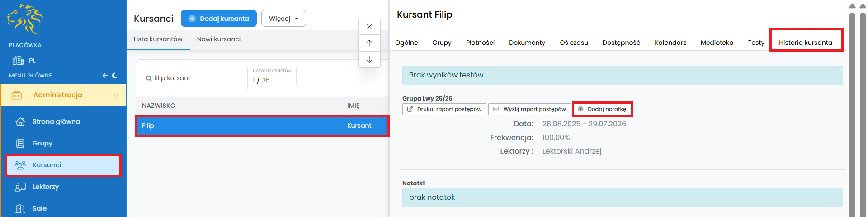Screen dimensions: 868x217
Task: Click Dodaj kursanta button
Action: [x=219, y=19]
